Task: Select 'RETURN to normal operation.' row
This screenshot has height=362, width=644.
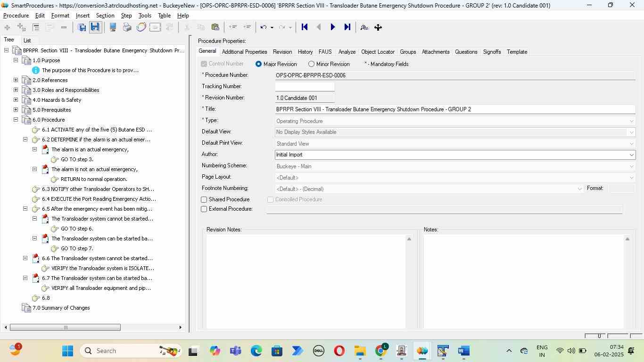Action: (94, 179)
